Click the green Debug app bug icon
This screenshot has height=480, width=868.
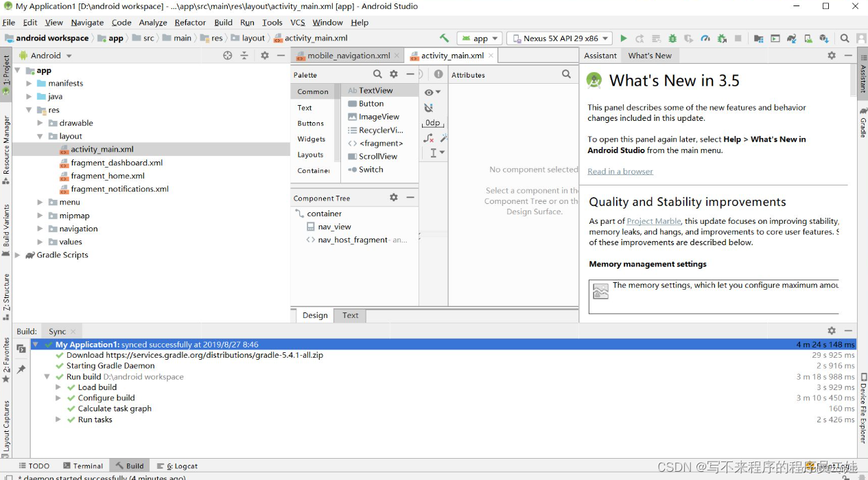672,38
